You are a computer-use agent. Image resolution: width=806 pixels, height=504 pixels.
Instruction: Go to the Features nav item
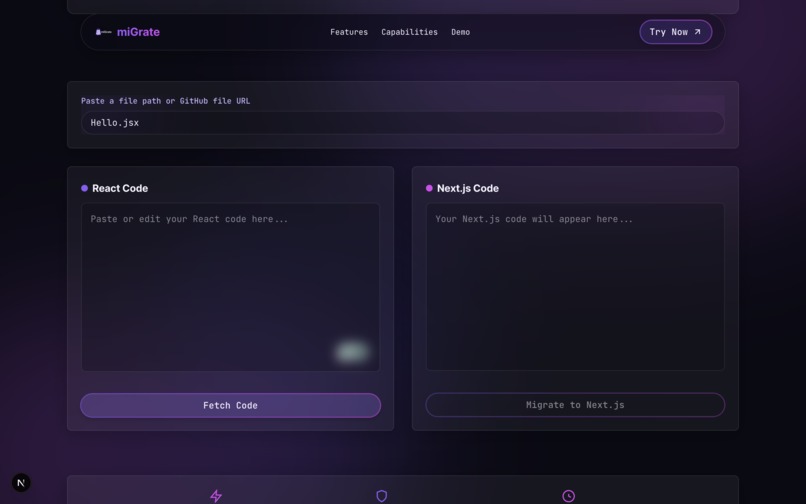click(x=349, y=32)
